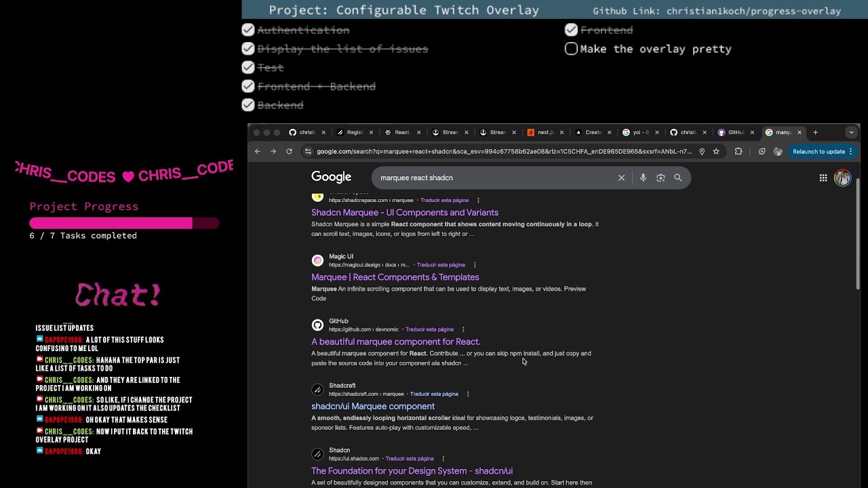Open more options for Shadcraft result
The width and height of the screenshot is (868, 488).
click(467, 394)
